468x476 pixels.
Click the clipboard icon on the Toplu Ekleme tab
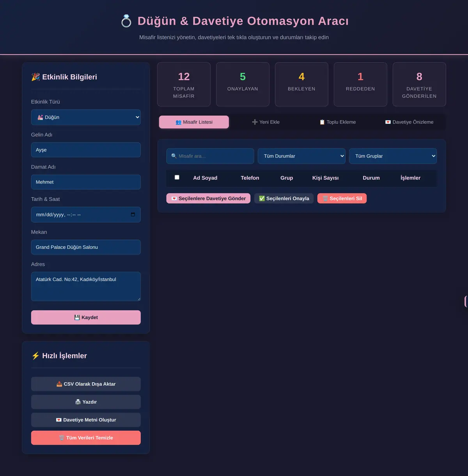coord(322,122)
